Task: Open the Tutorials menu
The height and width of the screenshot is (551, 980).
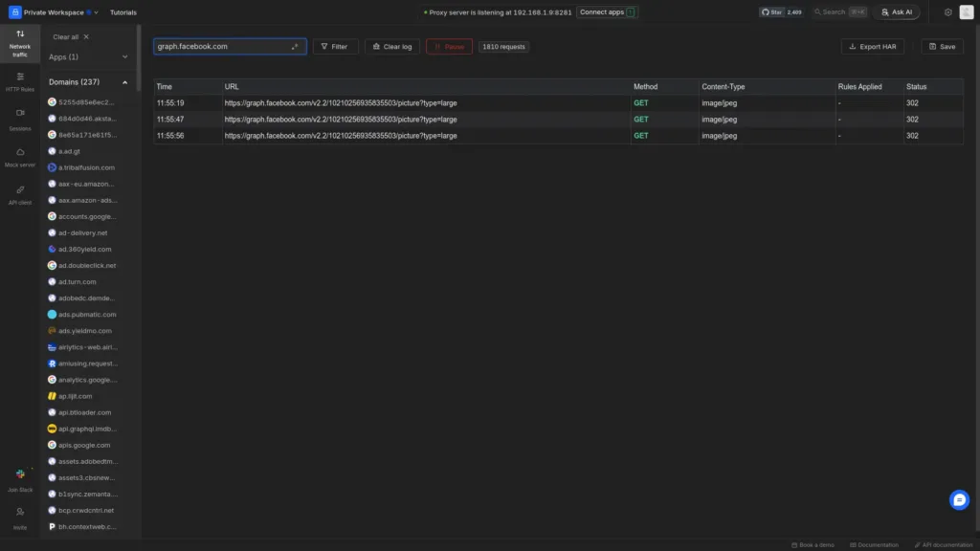Action: (123, 11)
